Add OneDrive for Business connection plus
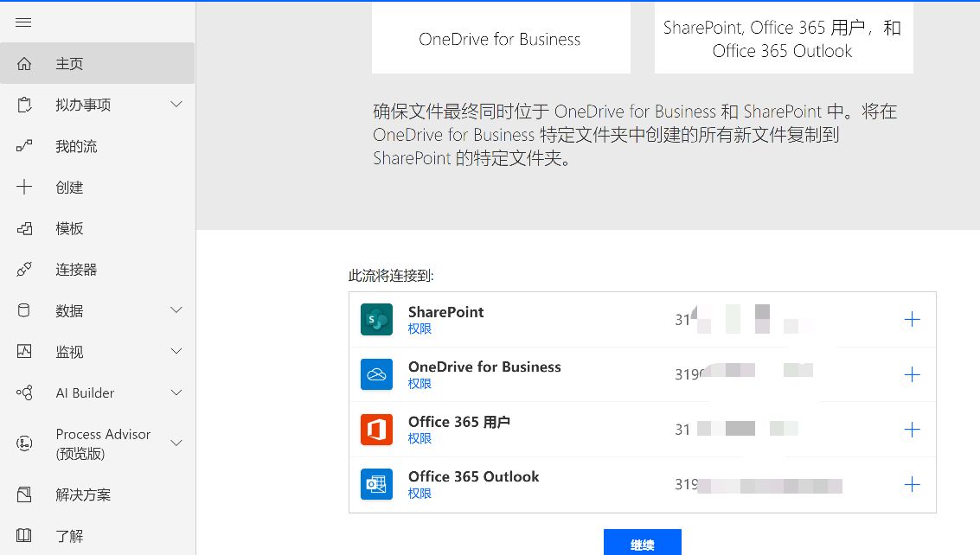 click(912, 374)
